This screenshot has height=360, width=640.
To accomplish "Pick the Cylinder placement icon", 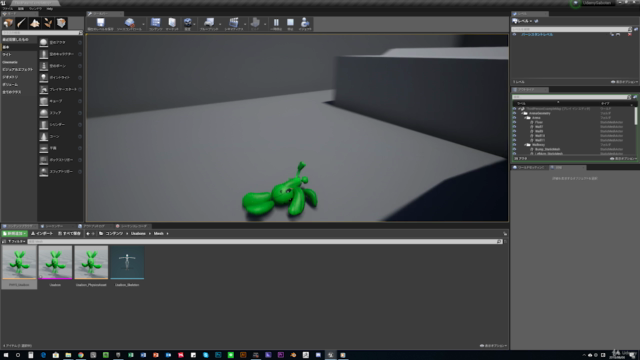I will (44, 124).
